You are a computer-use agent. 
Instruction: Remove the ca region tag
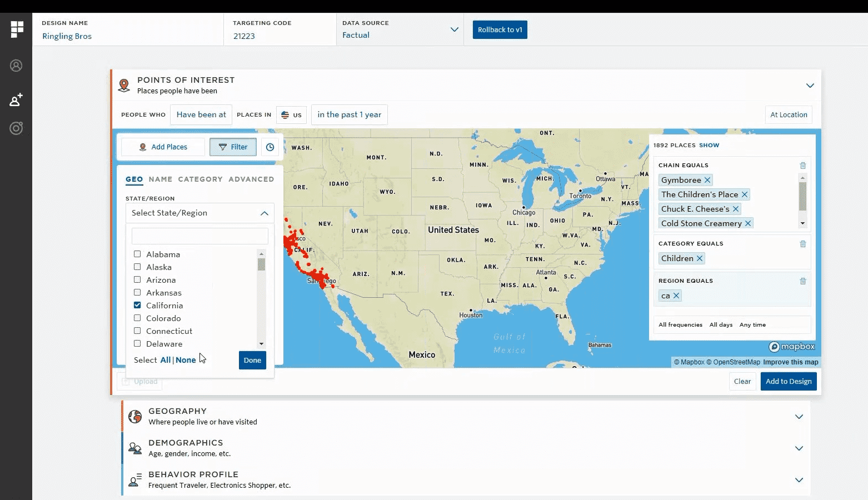click(676, 296)
